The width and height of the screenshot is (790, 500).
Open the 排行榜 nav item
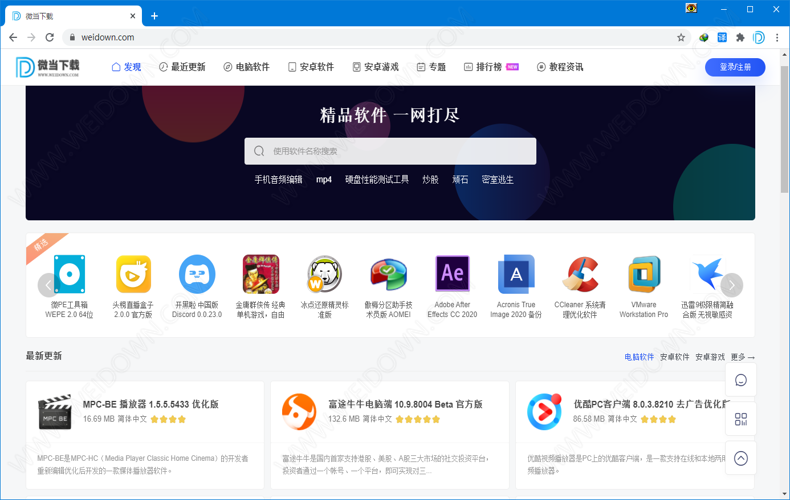click(x=491, y=67)
